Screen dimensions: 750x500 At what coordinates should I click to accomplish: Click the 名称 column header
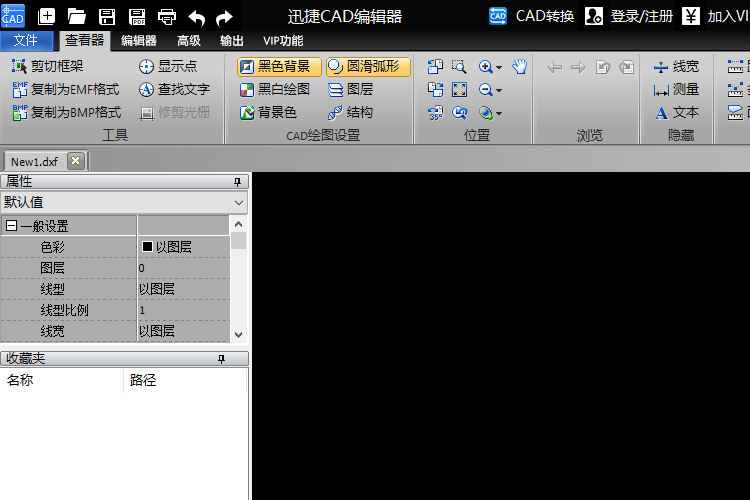coord(62,380)
